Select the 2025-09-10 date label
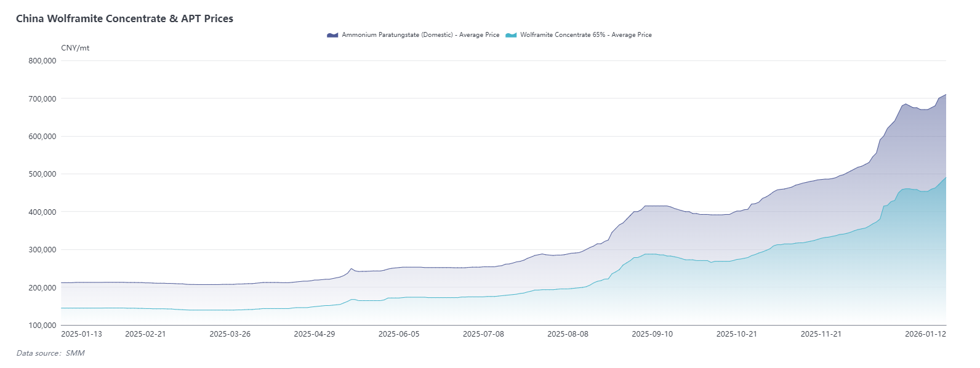Viewport: 980px width, 368px height. coord(652,334)
